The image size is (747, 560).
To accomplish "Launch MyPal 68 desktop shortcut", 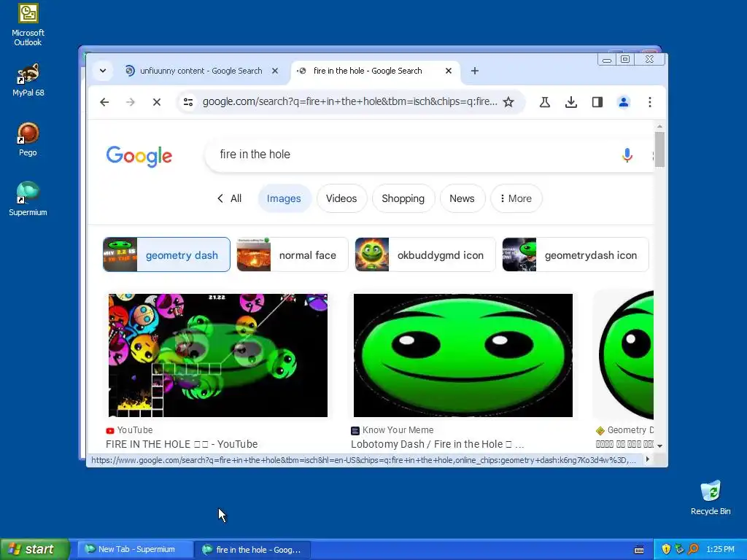I will pyautogui.click(x=28, y=80).
